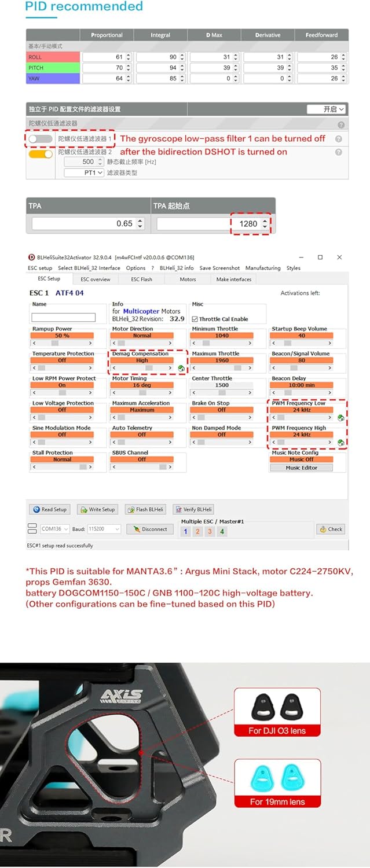Screen dimensions: 370x868
Task: Switch to ESC Flash tab
Action: pyautogui.click(x=141, y=279)
